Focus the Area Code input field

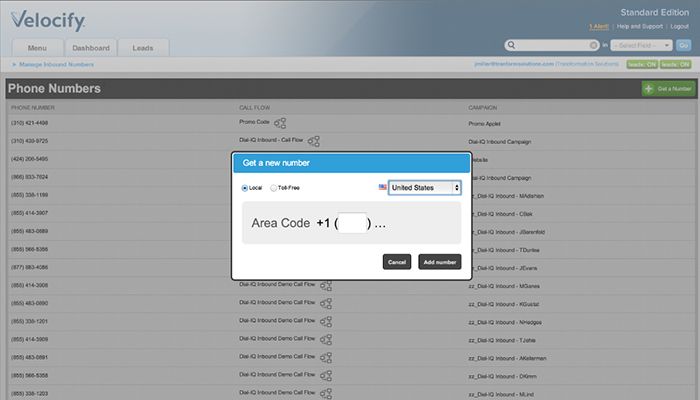(x=353, y=223)
